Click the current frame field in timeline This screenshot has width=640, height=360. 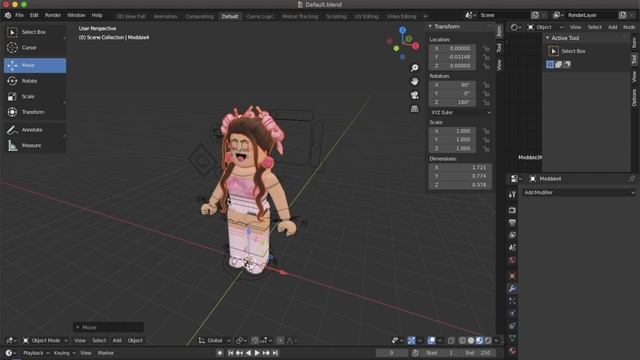point(392,353)
